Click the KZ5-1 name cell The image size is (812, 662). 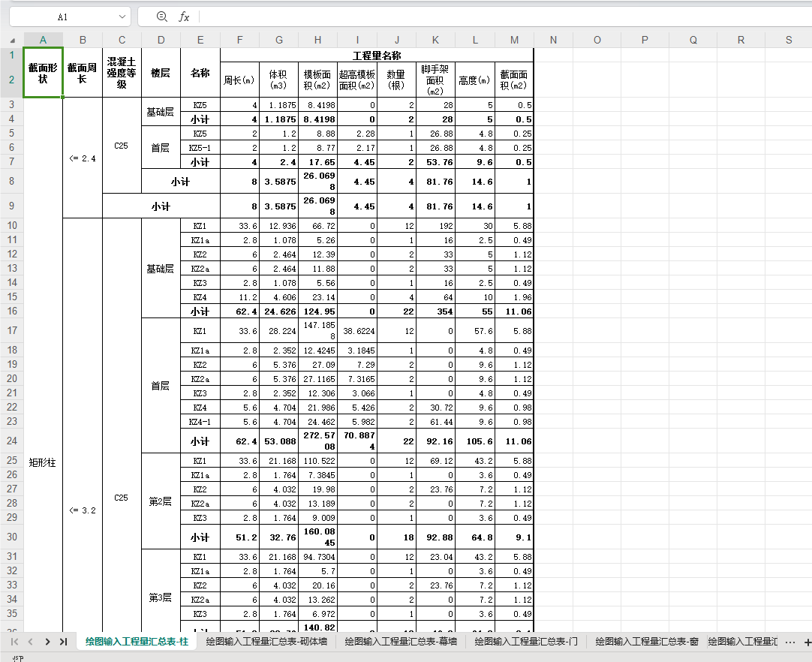click(200, 148)
